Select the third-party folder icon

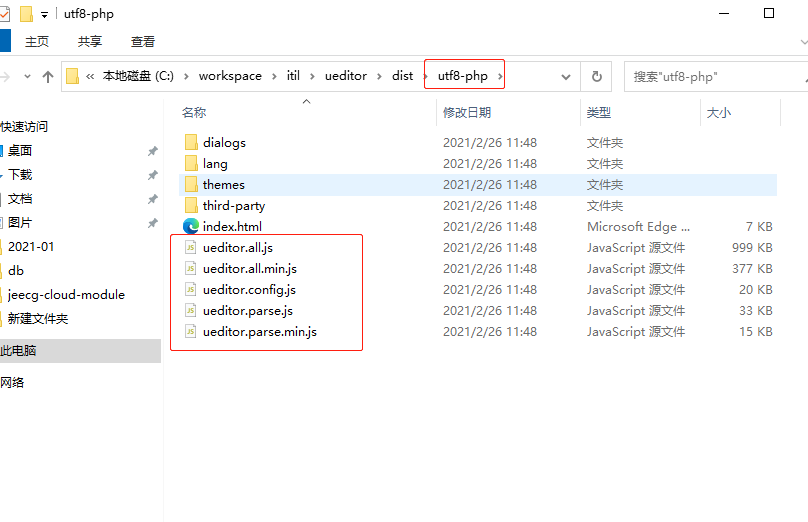coord(191,206)
